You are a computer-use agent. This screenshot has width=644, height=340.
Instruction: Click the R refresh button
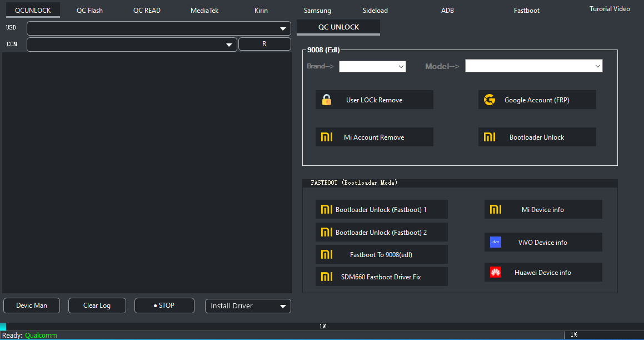[x=264, y=44]
